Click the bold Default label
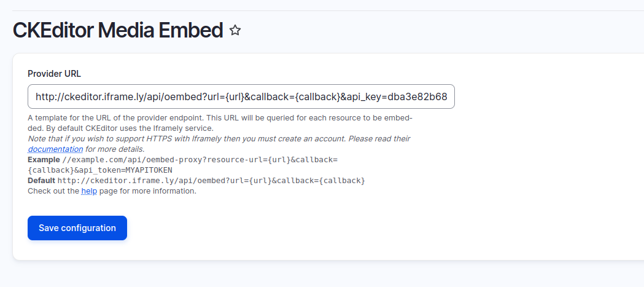 (x=41, y=181)
